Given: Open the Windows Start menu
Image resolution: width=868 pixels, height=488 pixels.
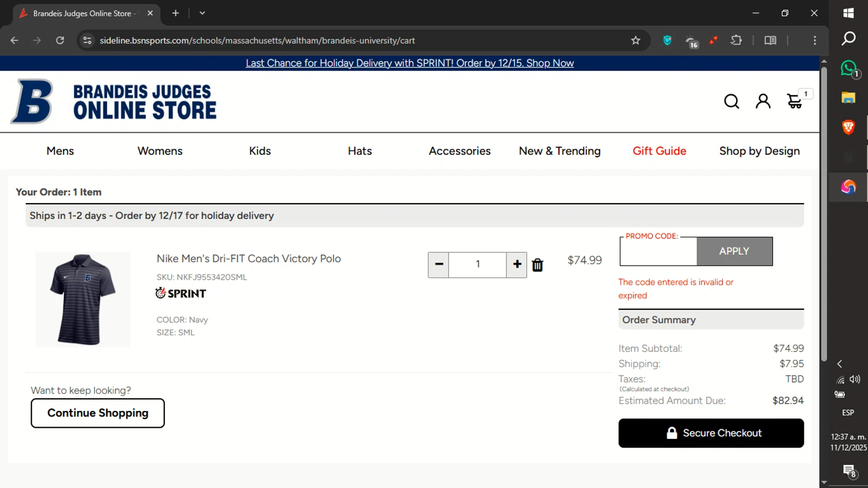Looking at the screenshot, I should click(848, 13).
